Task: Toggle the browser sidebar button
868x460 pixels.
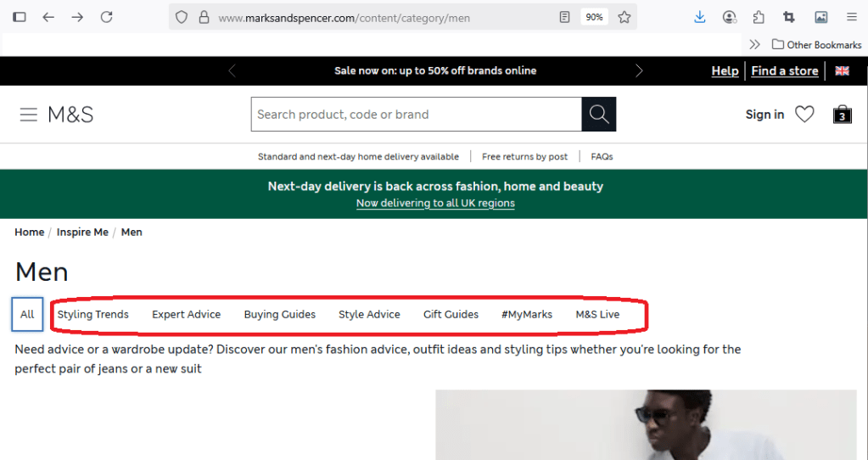Action: (20, 17)
